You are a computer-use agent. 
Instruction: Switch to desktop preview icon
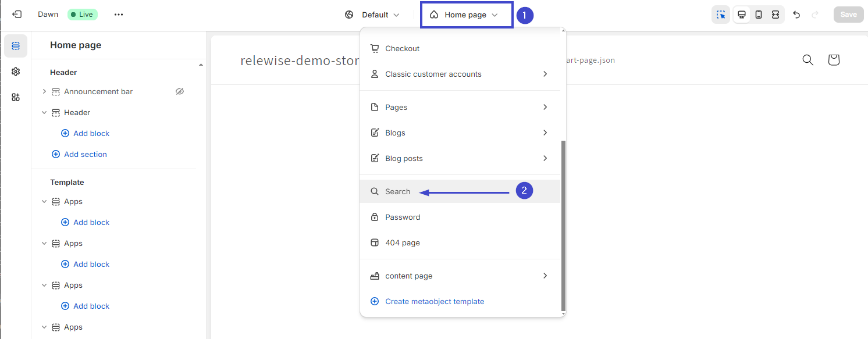[x=741, y=14]
